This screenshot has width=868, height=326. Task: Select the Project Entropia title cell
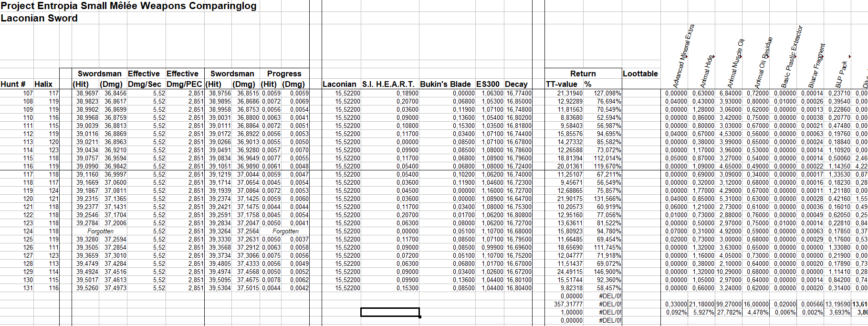tap(128, 6)
